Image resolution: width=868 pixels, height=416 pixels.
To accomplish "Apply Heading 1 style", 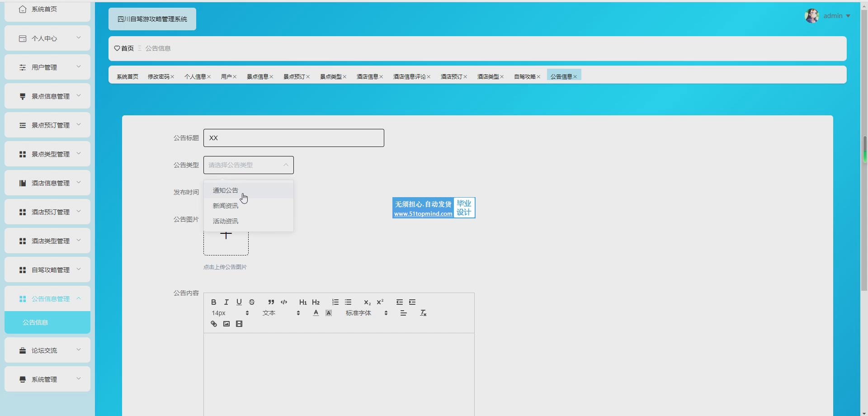I will tap(303, 302).
